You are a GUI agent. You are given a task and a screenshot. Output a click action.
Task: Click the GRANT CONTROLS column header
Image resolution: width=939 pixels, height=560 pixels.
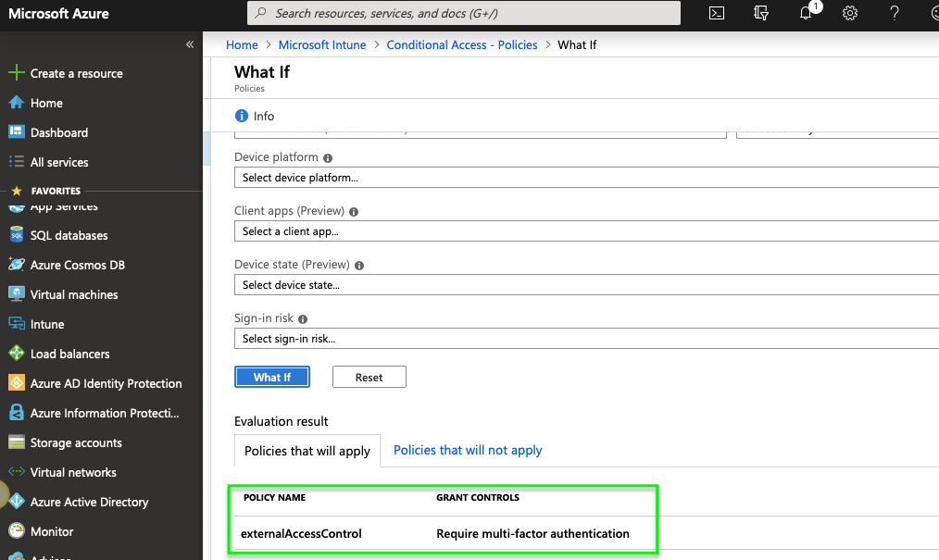pos(477,497)
